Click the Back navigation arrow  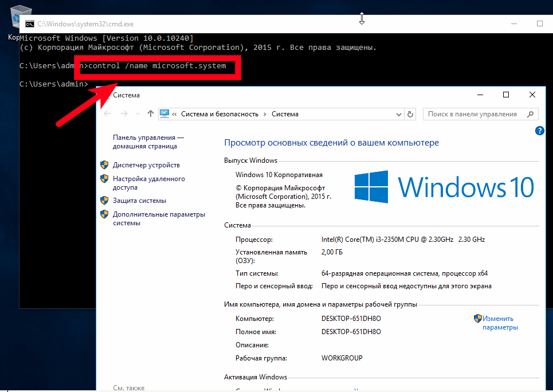[108, 113]
